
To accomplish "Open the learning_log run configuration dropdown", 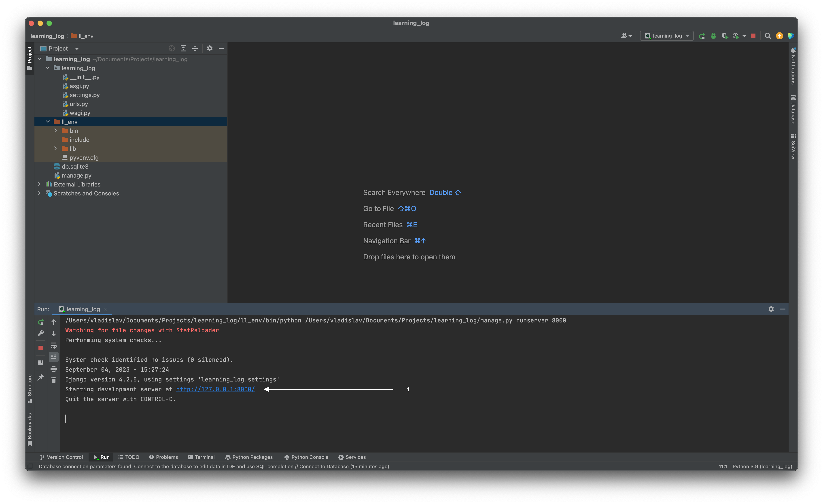I will point(667,36).
